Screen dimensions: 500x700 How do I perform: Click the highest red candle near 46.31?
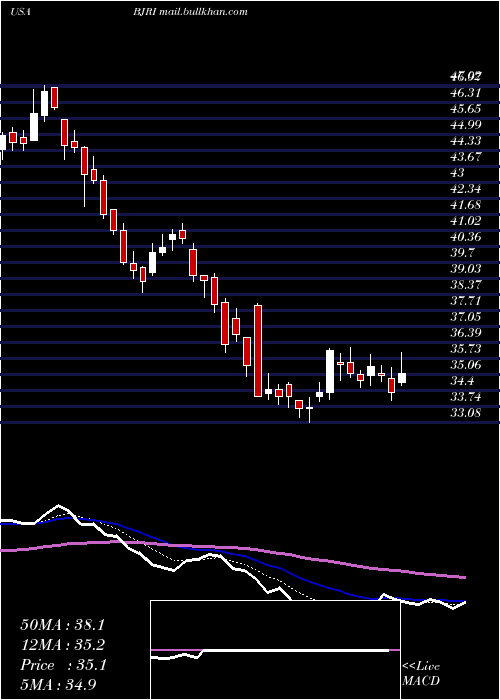pos(54,98)
